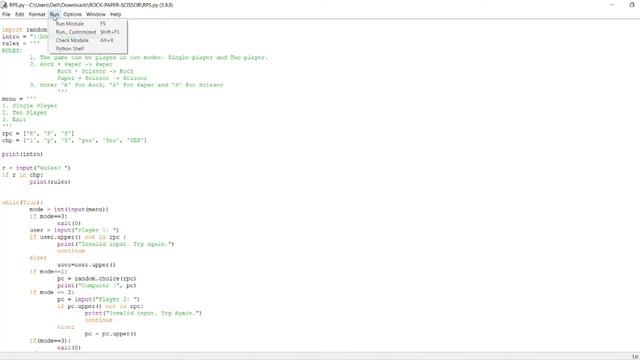
Task: Click the '2. Two Player' line
Action: coord(24,113)
